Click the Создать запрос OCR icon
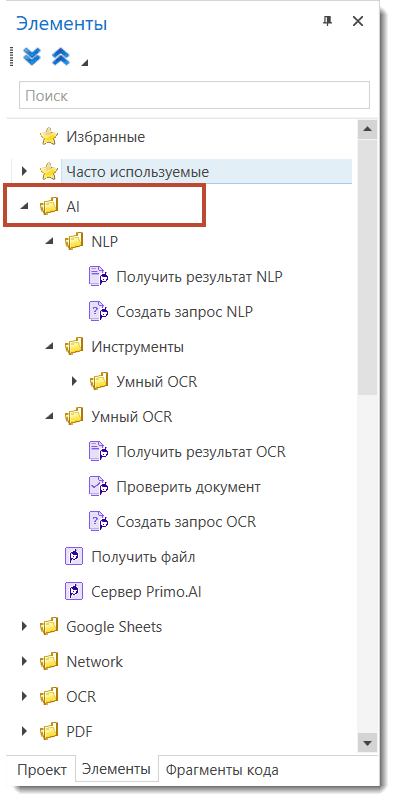Image resolution: width=395 pixels, height=801 pixels. point(99,521)
